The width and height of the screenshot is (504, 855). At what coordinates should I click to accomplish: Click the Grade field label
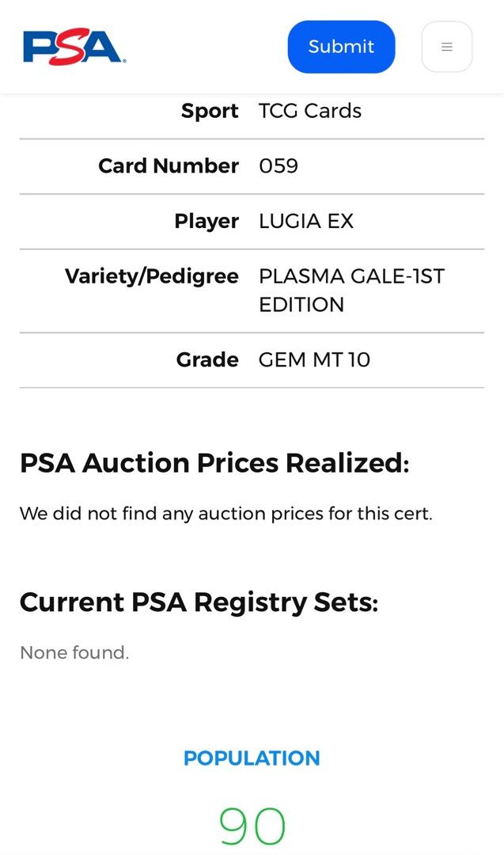[207, 359]
